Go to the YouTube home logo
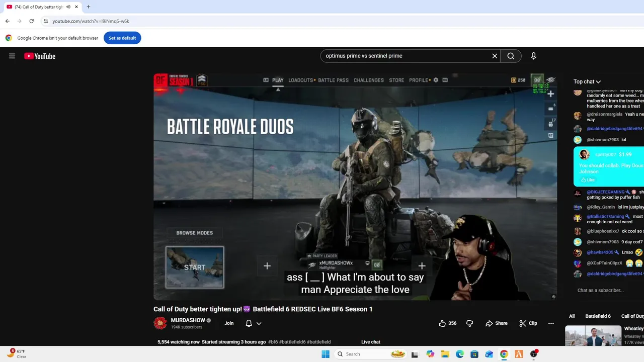The image size is (644, 362). click(40, 56)
